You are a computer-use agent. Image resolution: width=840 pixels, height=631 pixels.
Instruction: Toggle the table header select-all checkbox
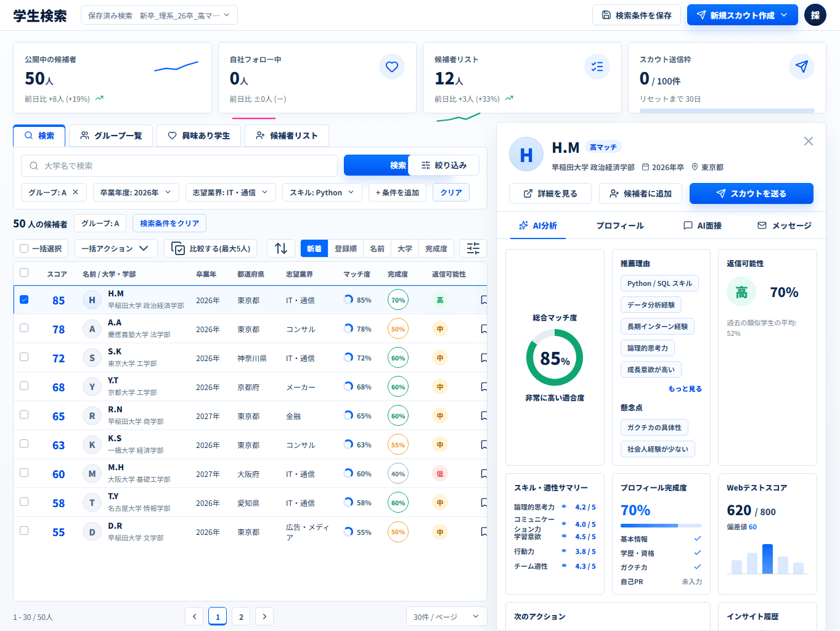(x=24, y=272)
